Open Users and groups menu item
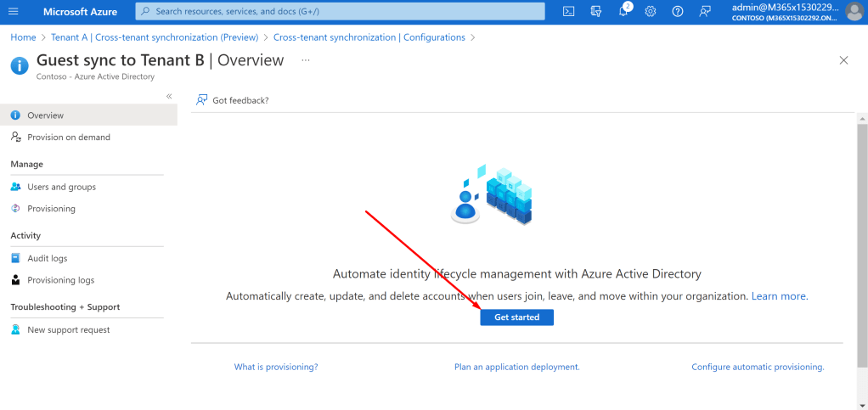The width and height of the screenshot is (868, 410). click(x=61, y=187)
